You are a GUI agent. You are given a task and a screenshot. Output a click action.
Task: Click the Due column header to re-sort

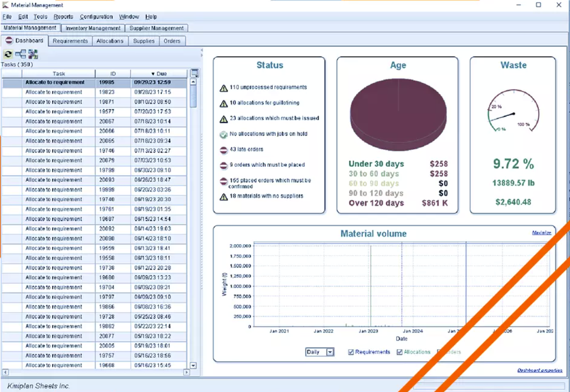[x=161, y=73]
